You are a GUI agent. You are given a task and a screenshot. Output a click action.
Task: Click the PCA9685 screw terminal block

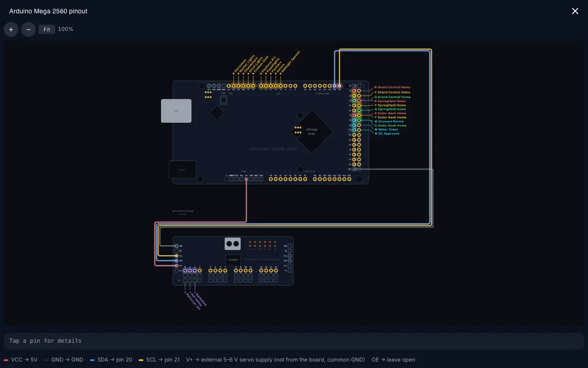click(x=233, y=244)
